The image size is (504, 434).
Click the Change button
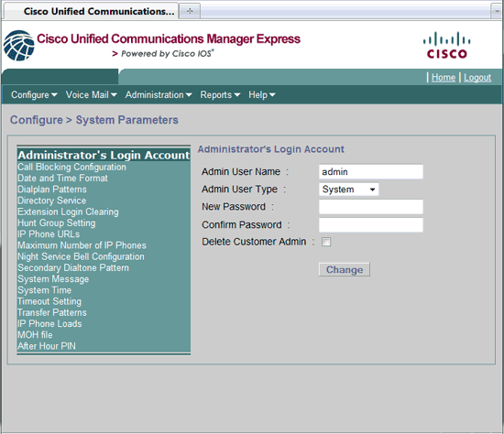pyautogui.click(x=345, y=269)
